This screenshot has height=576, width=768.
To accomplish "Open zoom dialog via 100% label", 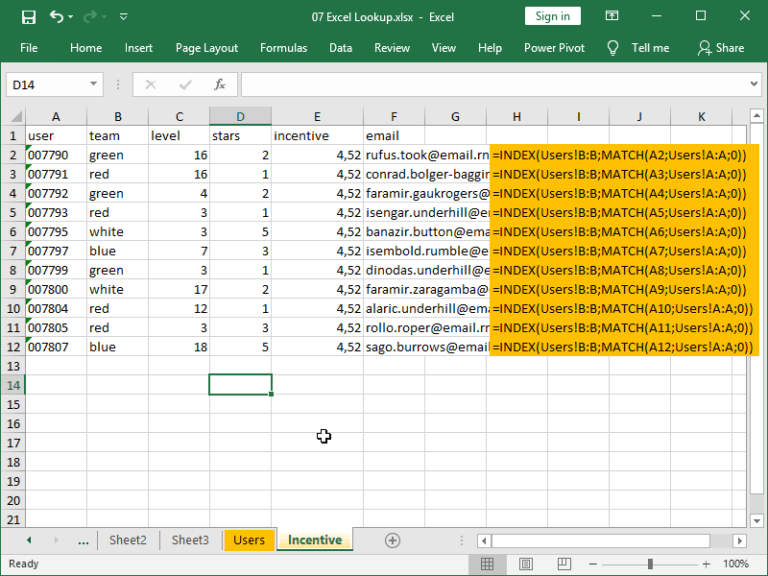I will click(735, 564).
